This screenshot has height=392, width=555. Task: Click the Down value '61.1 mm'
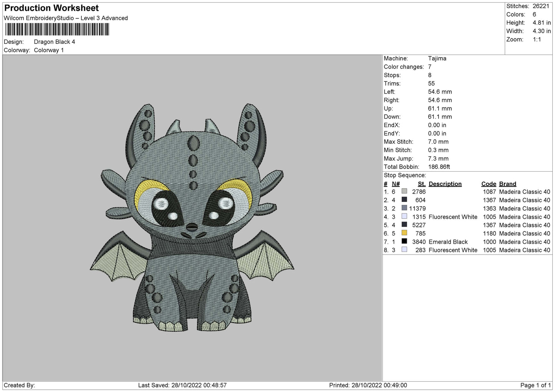[440, 117]
